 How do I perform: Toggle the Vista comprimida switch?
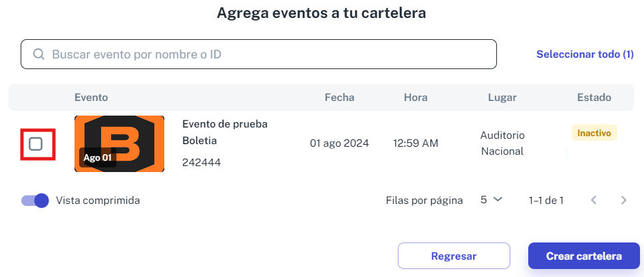click(35, 201)
